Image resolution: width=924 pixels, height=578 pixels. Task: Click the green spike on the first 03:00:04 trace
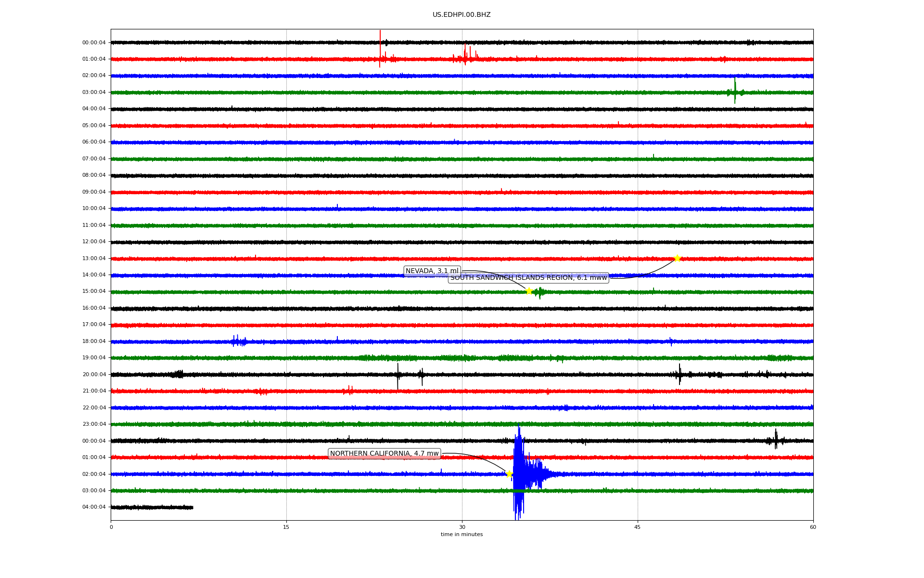pos(735,92)
